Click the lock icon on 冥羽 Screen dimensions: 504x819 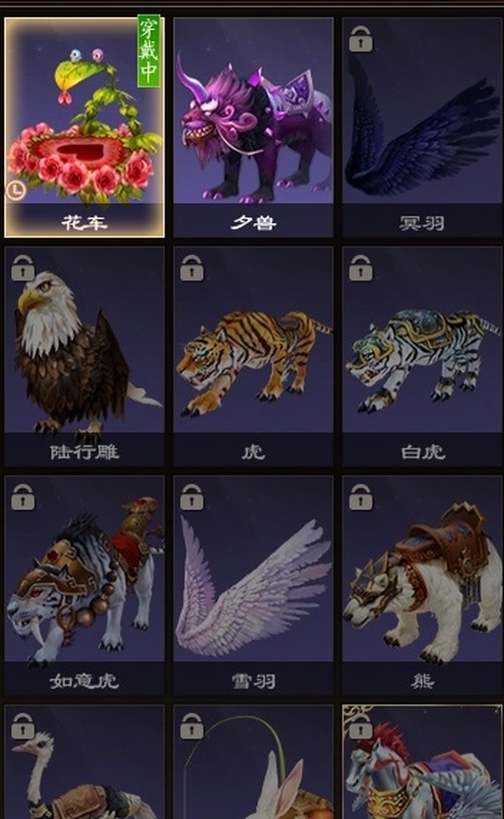click(361, 39)
